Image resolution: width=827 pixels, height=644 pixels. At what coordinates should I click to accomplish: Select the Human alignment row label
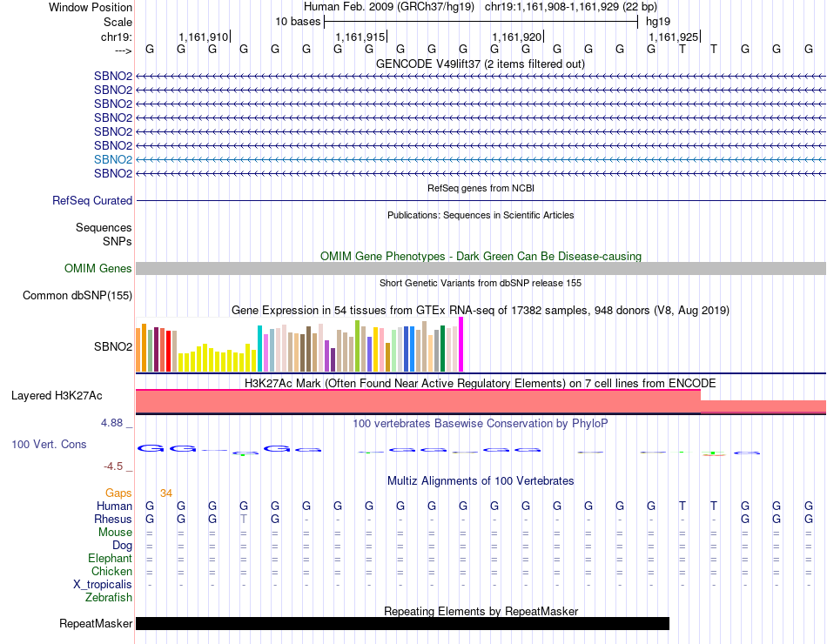point(114,506)
